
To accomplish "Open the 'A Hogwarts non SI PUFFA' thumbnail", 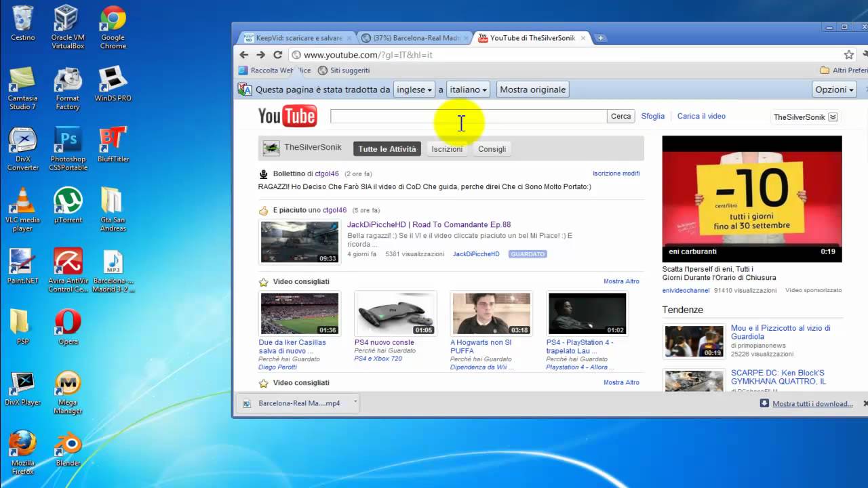I will point(491,314).
